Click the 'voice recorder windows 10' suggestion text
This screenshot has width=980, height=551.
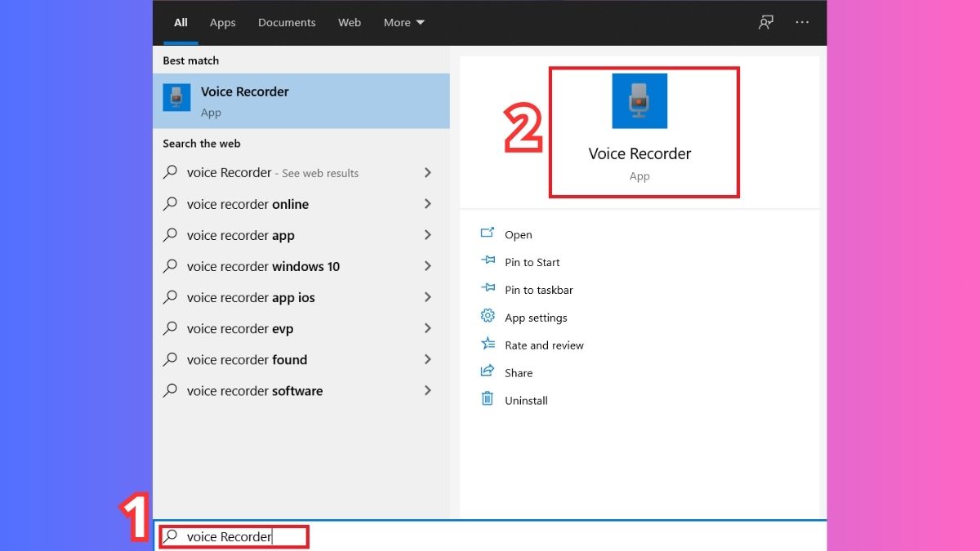tap(264, 266)
